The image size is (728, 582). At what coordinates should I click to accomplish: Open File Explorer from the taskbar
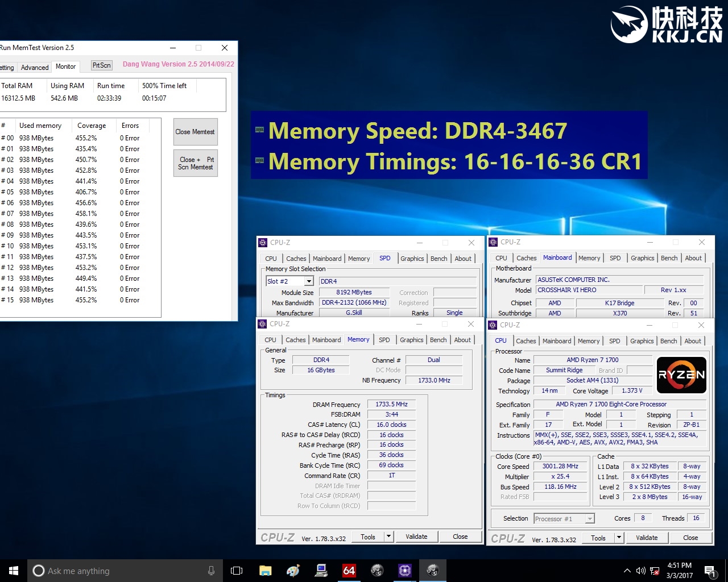click(265, 571)
